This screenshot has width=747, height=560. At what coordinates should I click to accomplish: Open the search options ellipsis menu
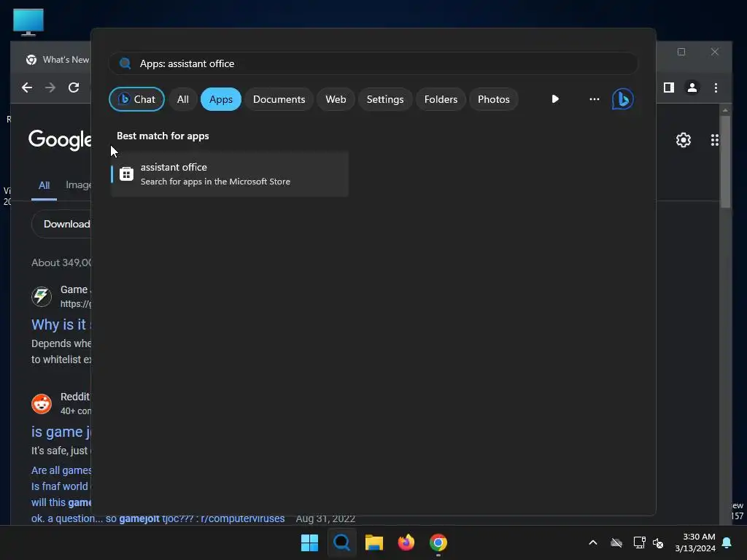pyautogui.click(x=594, y=99)
